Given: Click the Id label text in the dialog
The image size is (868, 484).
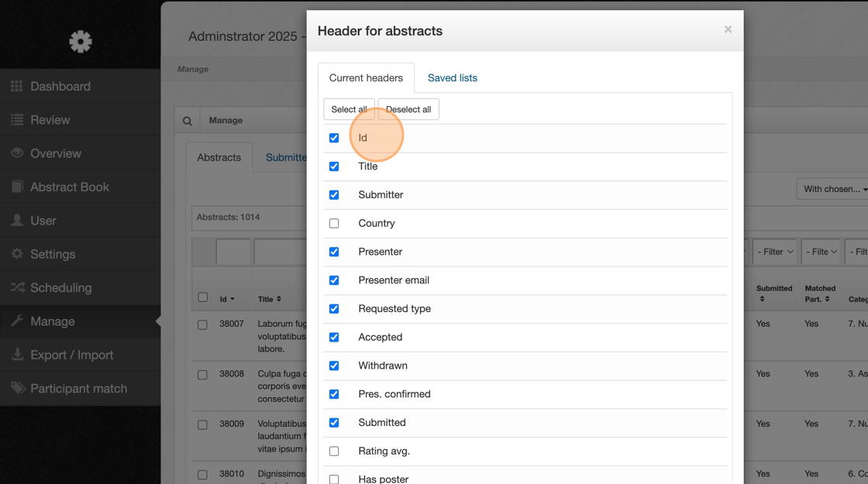Looking at the screenshot, I should (363, 138).
